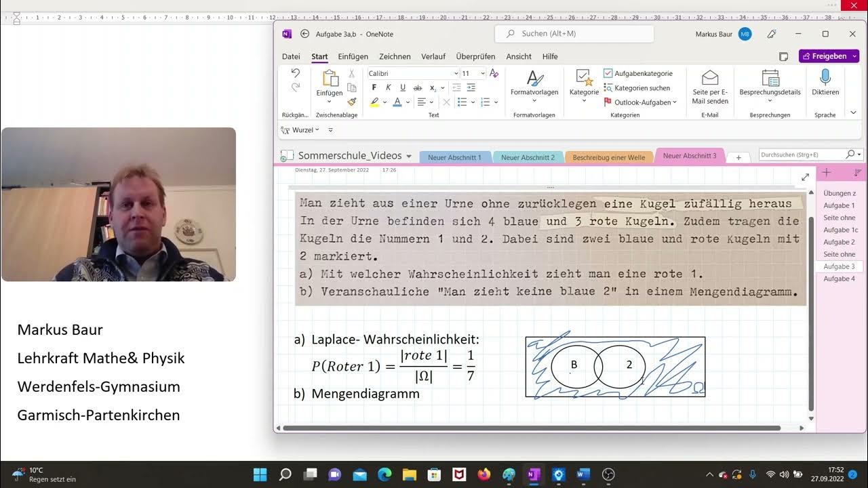Toggle Underline formatting
Viewport: 868px width, 488px height.
point(403,87)
